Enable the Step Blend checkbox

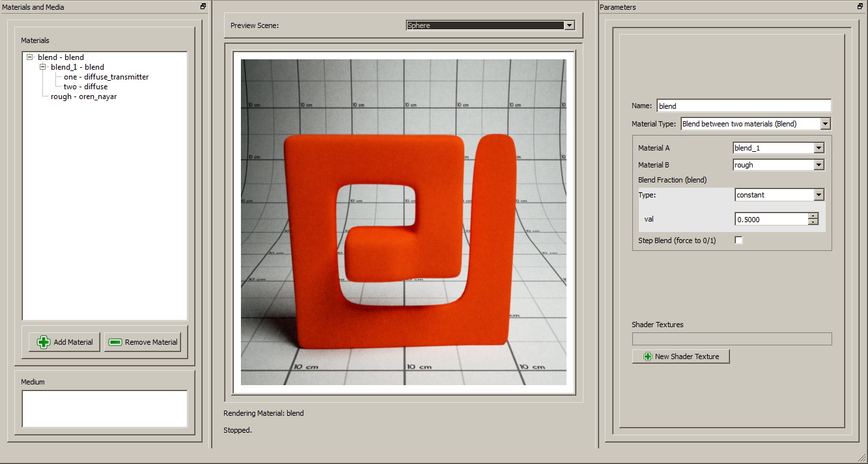738,240
